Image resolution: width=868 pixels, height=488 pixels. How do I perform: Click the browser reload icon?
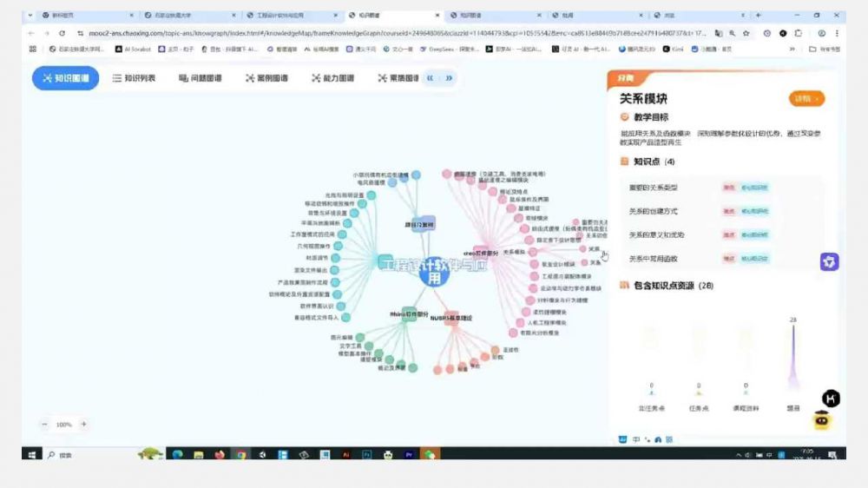tap(62, 33)
